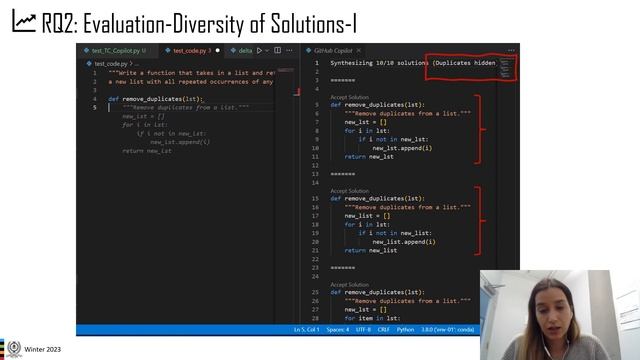Image resolution: width=640 pixels, height=360 pixels.
Task: Click the university logo beside Winter 2023
Action: pos(14,349)
